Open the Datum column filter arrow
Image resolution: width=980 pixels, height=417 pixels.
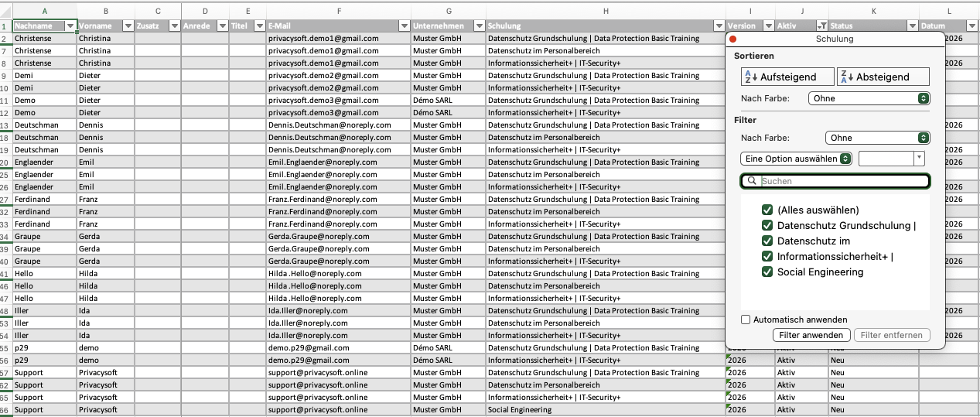click(x=971, y=26)
